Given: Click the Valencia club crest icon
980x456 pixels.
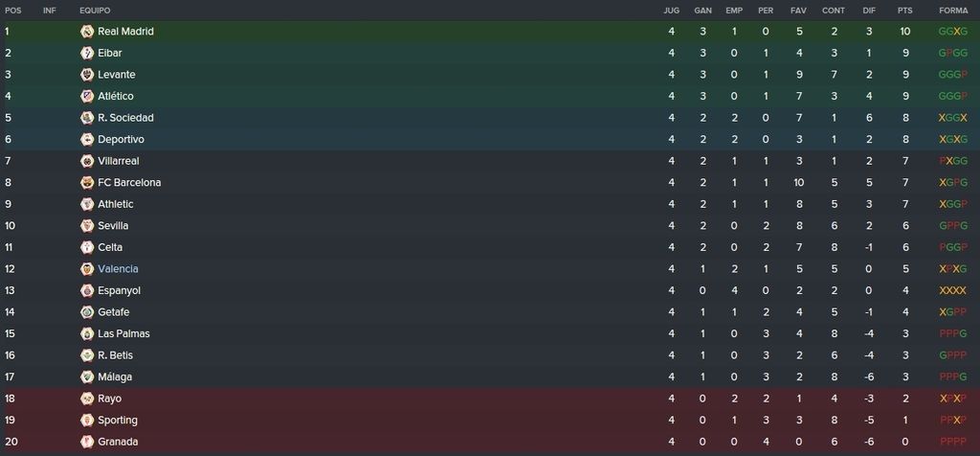Looking at the screenshot, I should point(87,269).
